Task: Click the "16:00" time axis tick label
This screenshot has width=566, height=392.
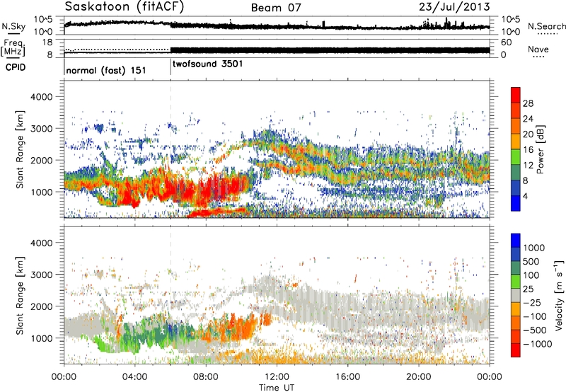Action: coord(347,377)
